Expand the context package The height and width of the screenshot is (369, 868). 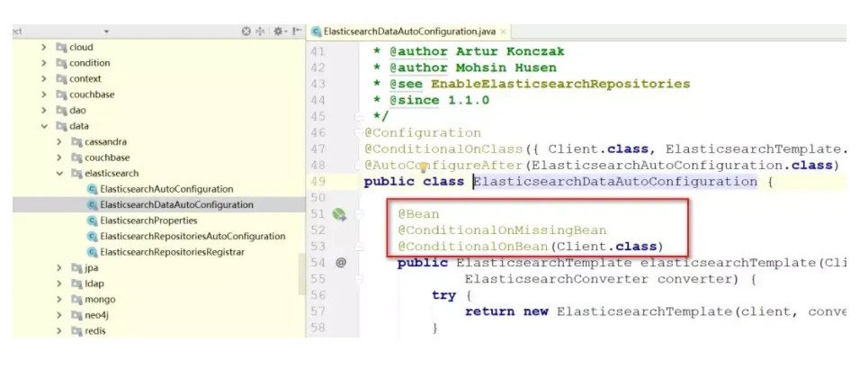pos(44,79)
